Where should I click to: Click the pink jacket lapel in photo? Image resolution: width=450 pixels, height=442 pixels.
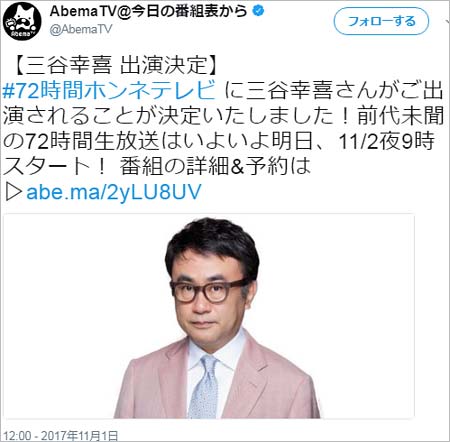(x=247, y=373)
